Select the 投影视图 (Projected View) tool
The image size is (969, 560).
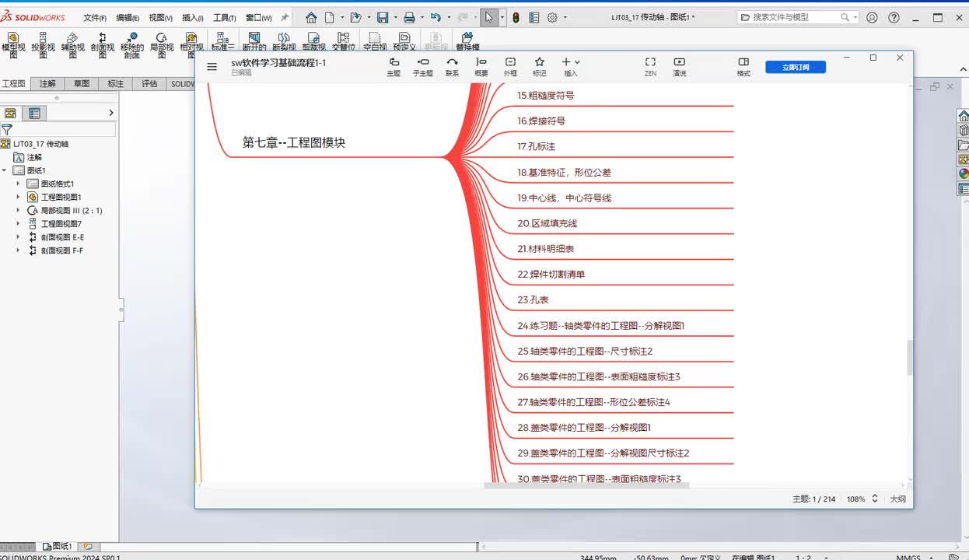click(x=43, y=45)
